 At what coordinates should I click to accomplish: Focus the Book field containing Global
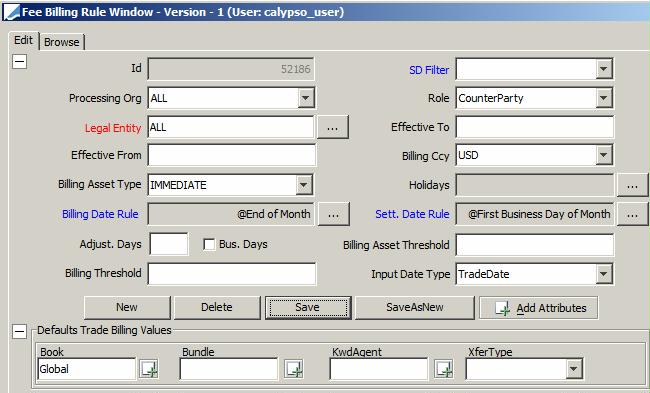click(86, 369)
